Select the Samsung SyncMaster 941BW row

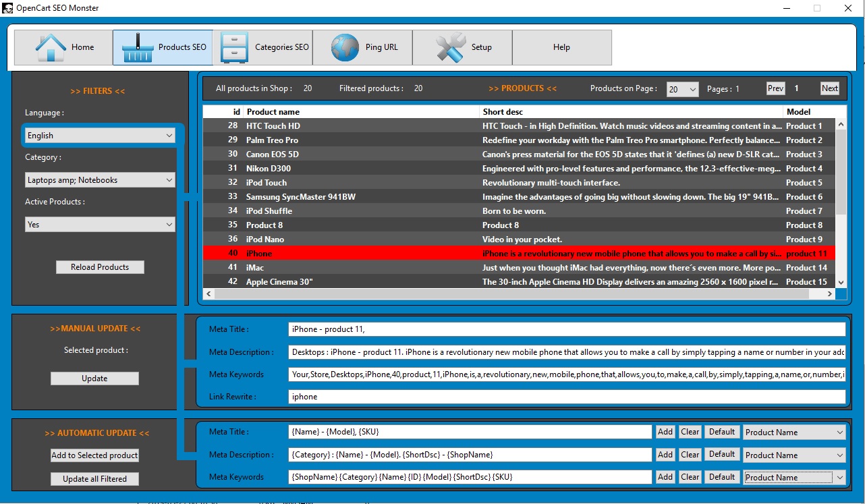click(x=519, y=197)
